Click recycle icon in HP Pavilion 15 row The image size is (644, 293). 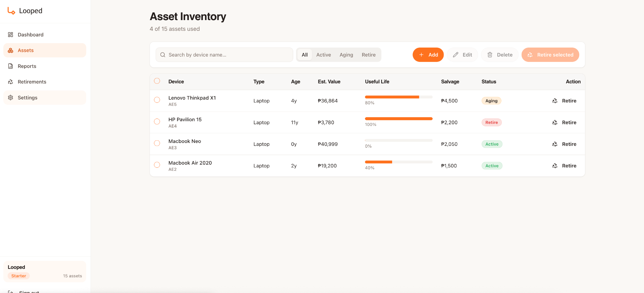[555, 123]
